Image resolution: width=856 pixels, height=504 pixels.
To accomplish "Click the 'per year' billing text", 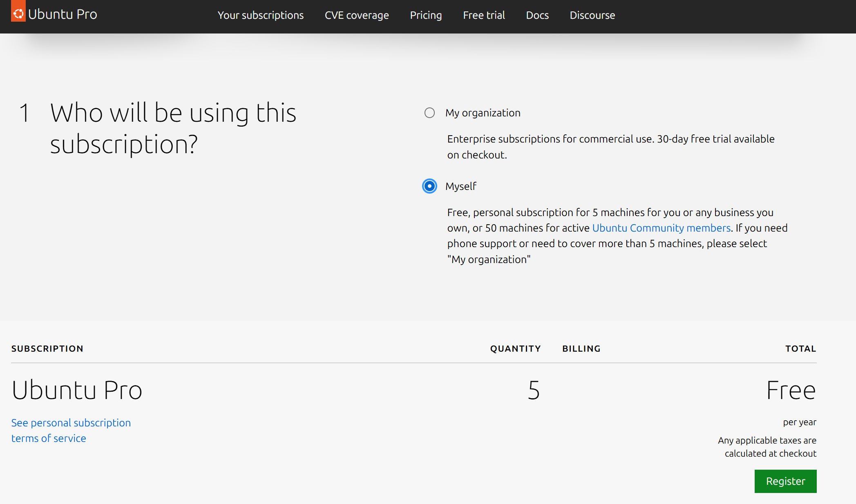I will click(800, 422).
